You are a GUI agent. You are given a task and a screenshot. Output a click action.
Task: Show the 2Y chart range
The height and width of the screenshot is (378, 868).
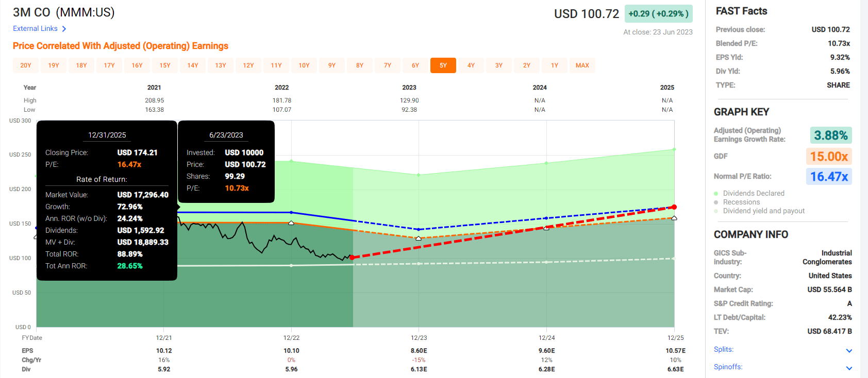(527, 65)
